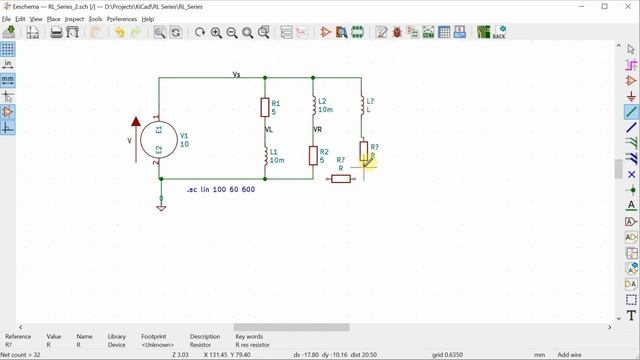Select bus to bus entry tool
Viewport: 640px width, 360px height.
point(631,158)
